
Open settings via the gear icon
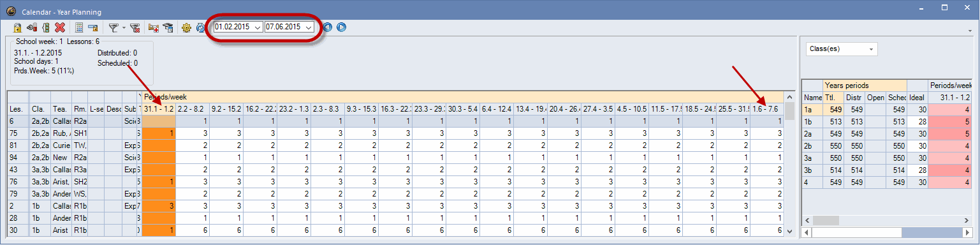[x=187, y=27]
